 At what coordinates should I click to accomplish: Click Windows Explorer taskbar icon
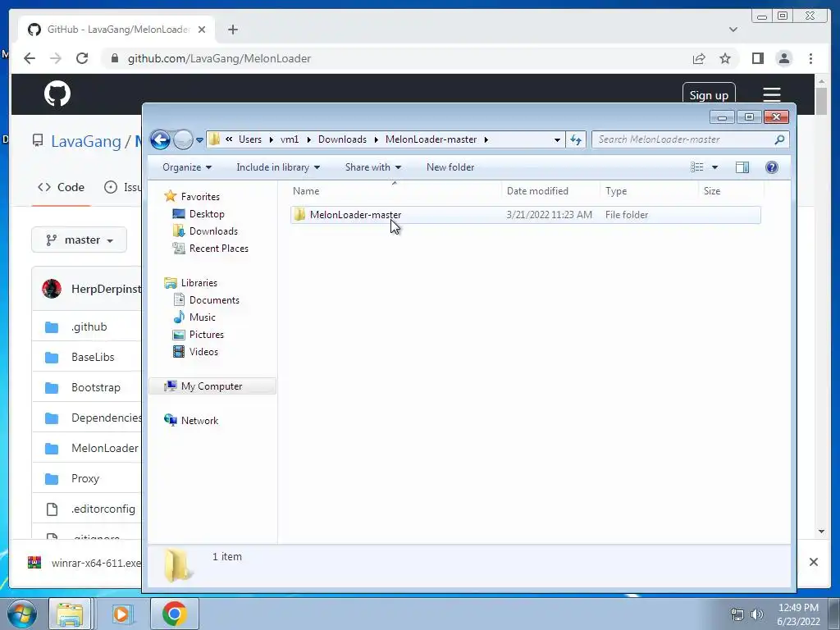71,614
